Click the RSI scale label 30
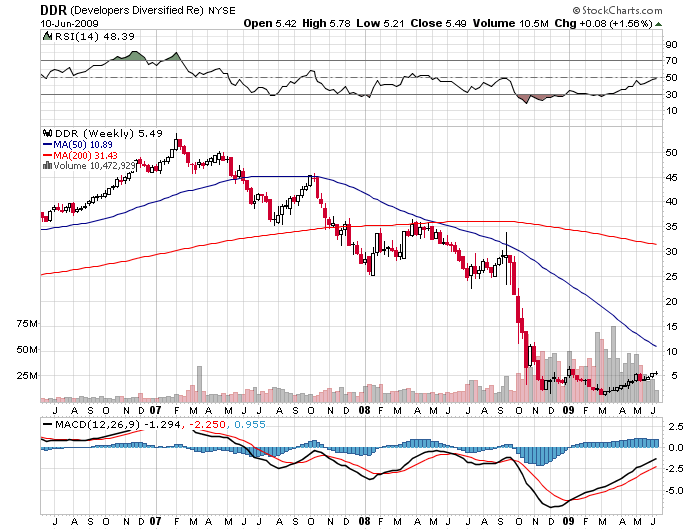 [671, 94]
